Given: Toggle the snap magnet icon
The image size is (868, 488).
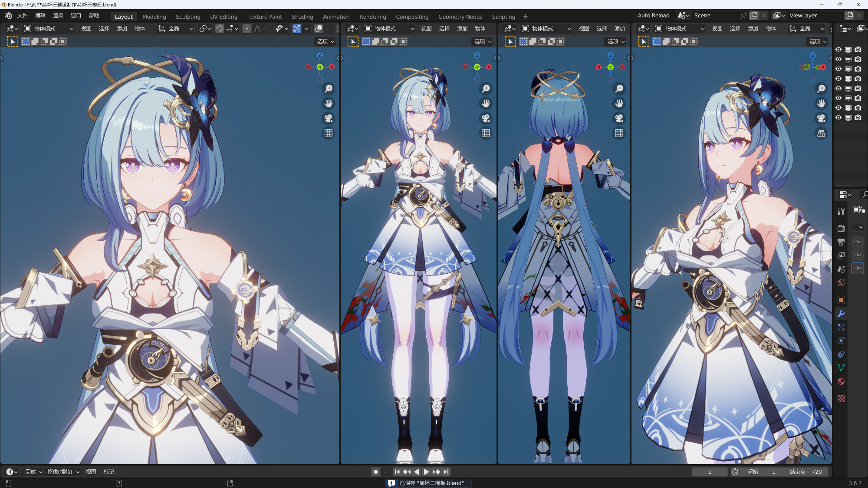Looking at the screenshot, I should click(x=220, y=29).
